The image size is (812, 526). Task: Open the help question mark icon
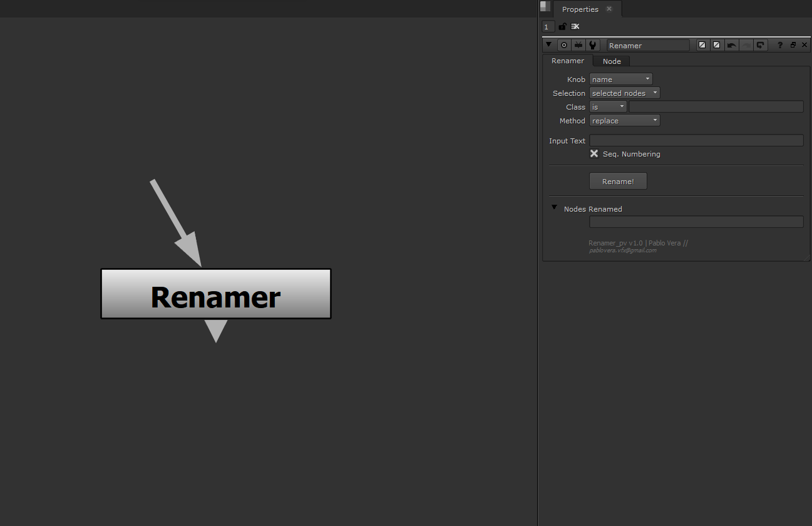pyautogui.click(x=779, y=44)
